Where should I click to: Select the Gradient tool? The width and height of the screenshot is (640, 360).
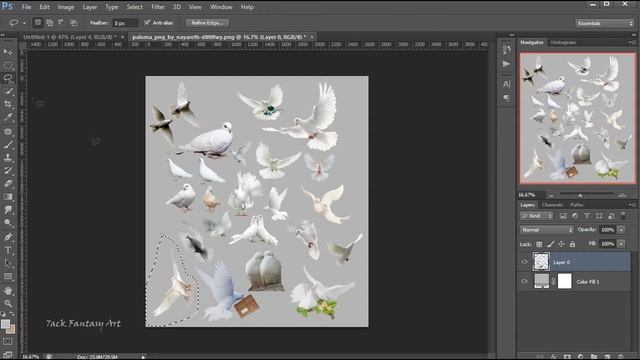point(8,197)
